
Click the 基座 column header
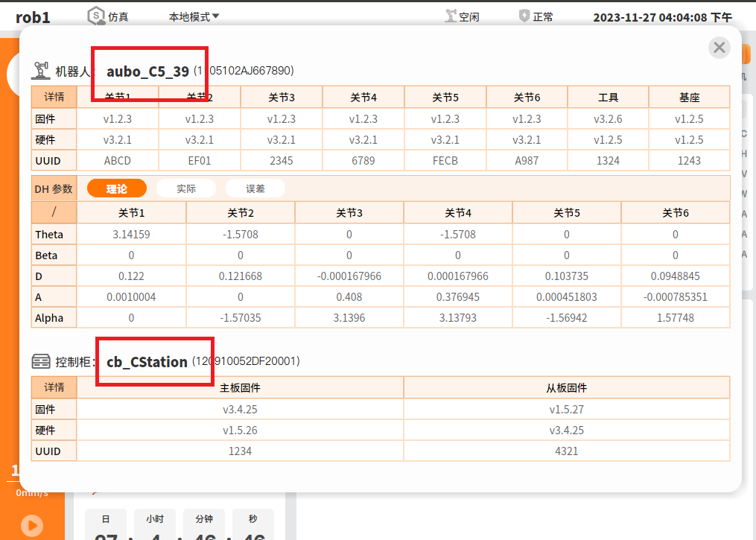689,98
